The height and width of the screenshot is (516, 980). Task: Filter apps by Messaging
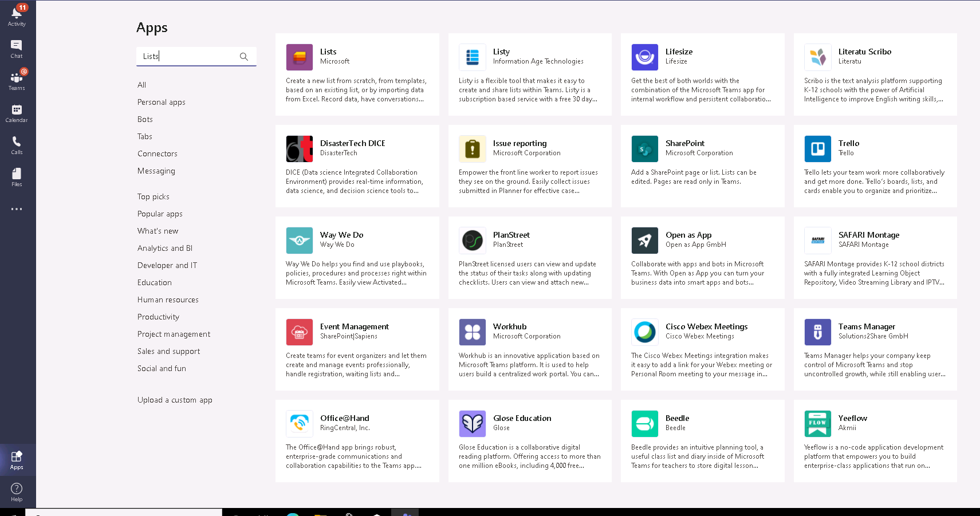[x=156, y=171]
